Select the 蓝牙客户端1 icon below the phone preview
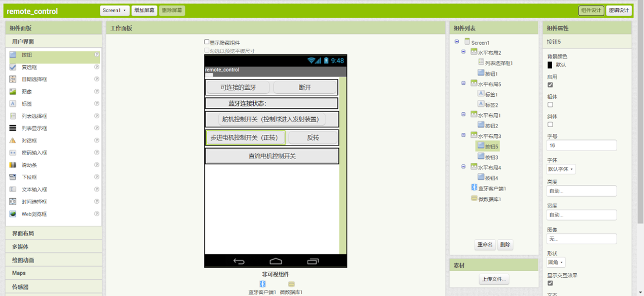This screenshot has width=644, height=296. 262,284
